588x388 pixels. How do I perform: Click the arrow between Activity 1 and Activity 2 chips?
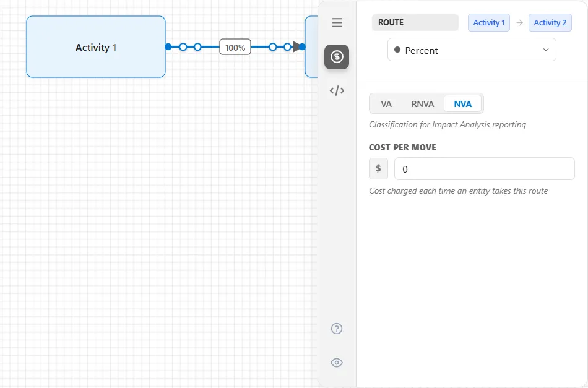coord(519,22)
